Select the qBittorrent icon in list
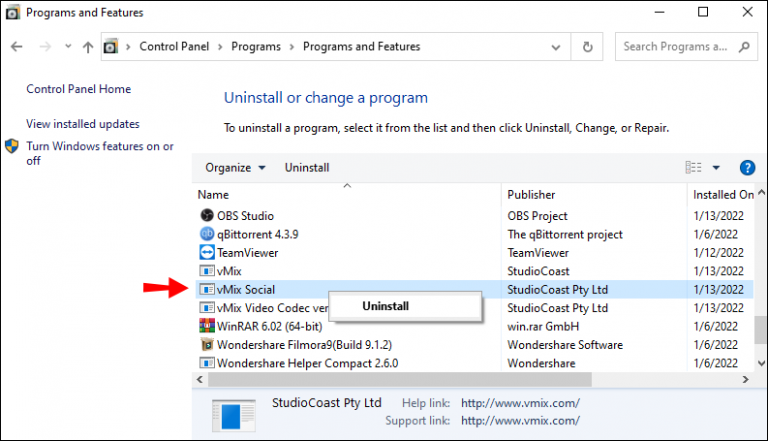The image size is (768, 441). (x=207, y=234)
